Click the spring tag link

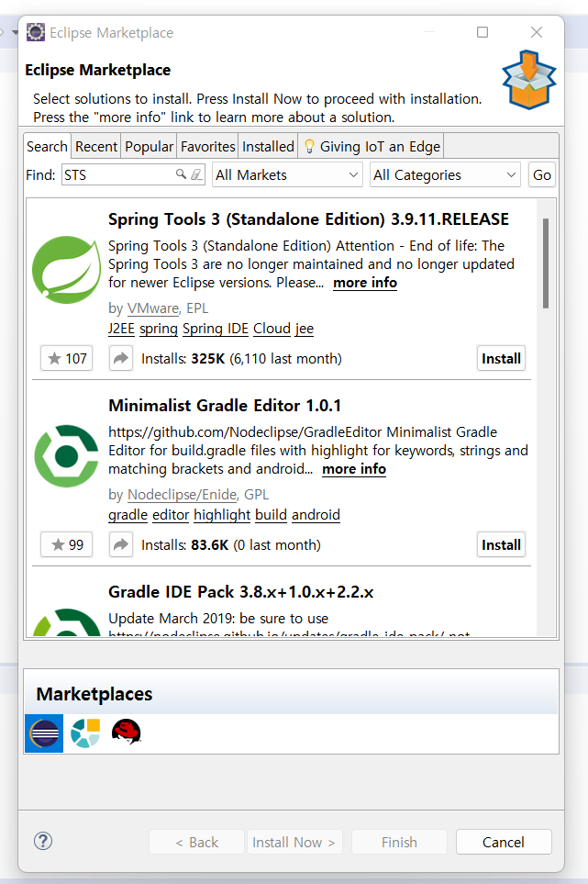point(159,329)
